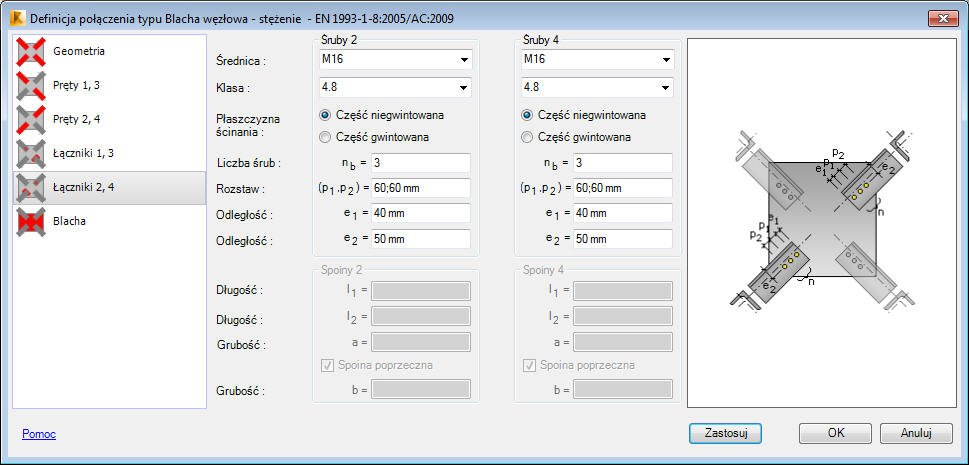This screenshot has height=465, width=969.
Task: Open Średnica dropdown for Śruby 2
Action: click(395, 59)
